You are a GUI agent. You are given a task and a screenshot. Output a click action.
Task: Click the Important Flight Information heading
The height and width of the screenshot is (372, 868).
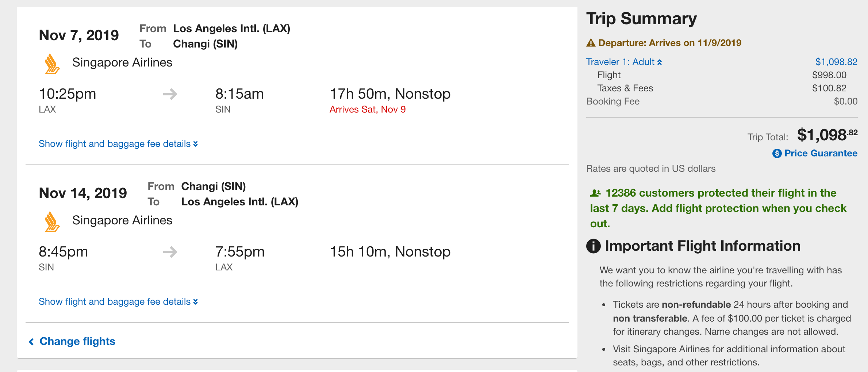pyautogui.click(x=702, y=246)
